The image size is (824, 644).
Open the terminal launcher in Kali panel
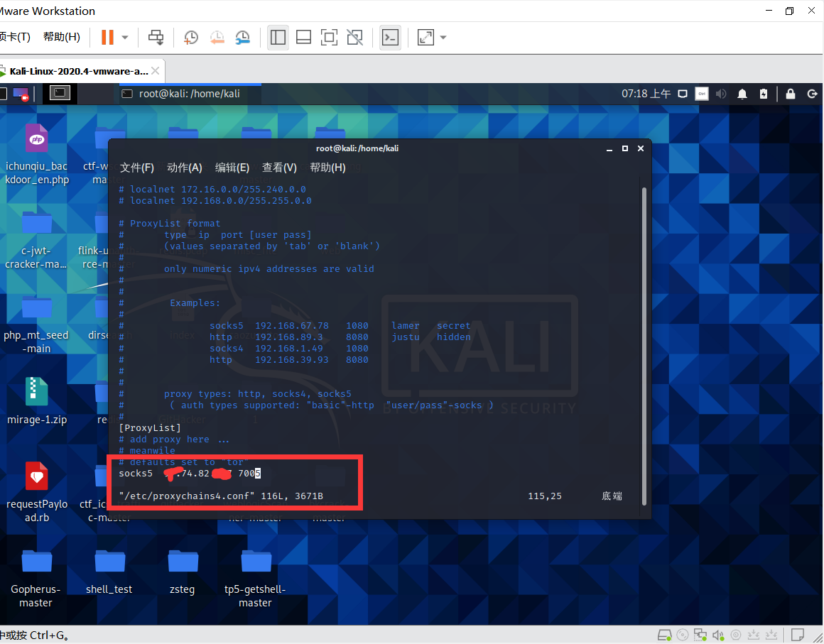point(60,94)
